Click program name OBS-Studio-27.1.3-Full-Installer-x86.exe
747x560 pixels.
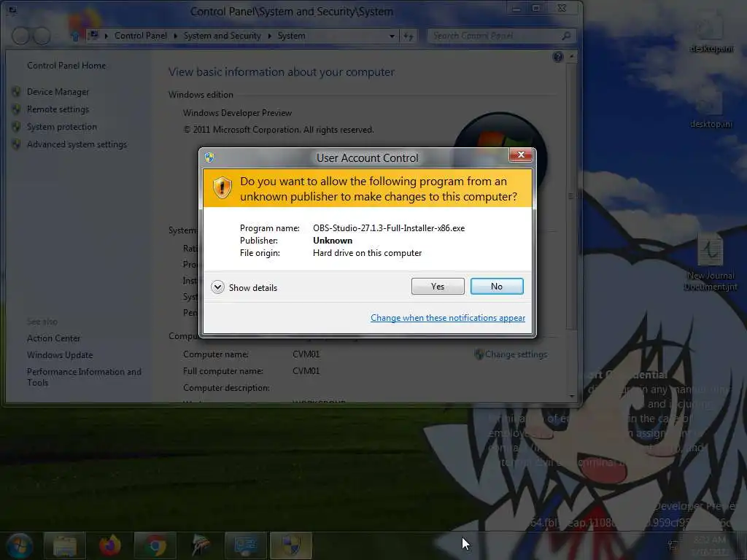pyautogui.click(x=389, y=228)
